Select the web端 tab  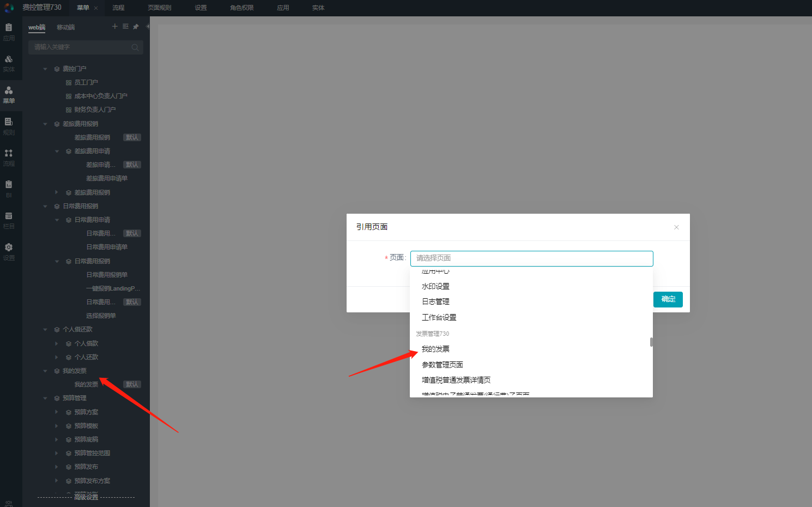(x=37, y=27)
